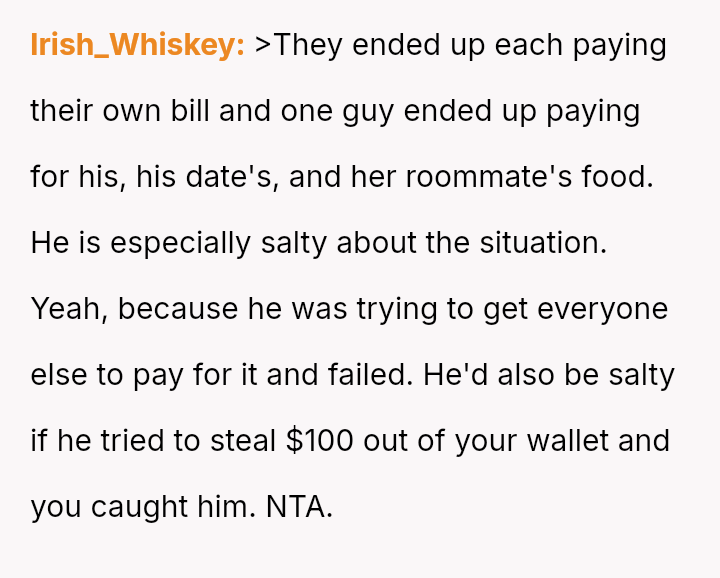Click the word "date's," in the quote
The width and height of the screenshot is (720, 578).
point(213,177)
